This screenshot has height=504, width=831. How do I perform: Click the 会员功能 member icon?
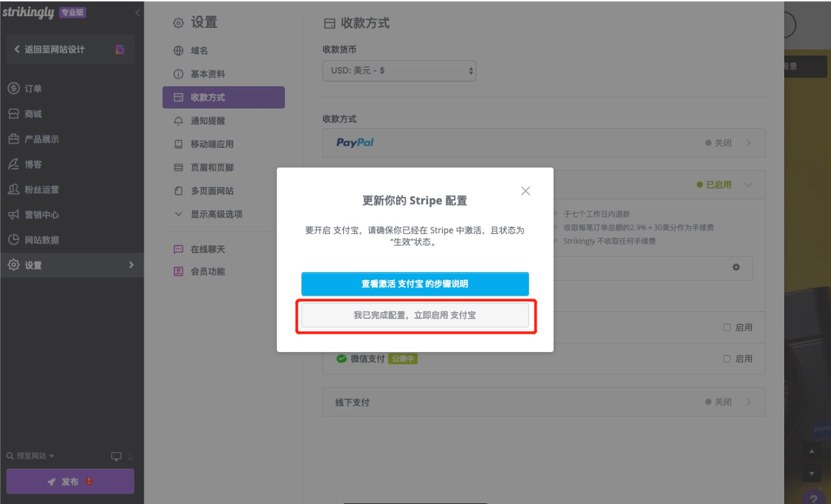pyautogui.click(x=178, y=271)
